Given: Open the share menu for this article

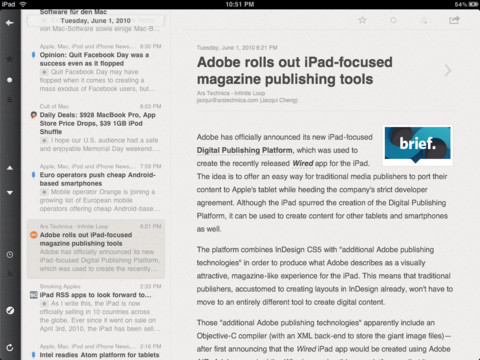Looking at the screenshot, I should coord(454,20).
